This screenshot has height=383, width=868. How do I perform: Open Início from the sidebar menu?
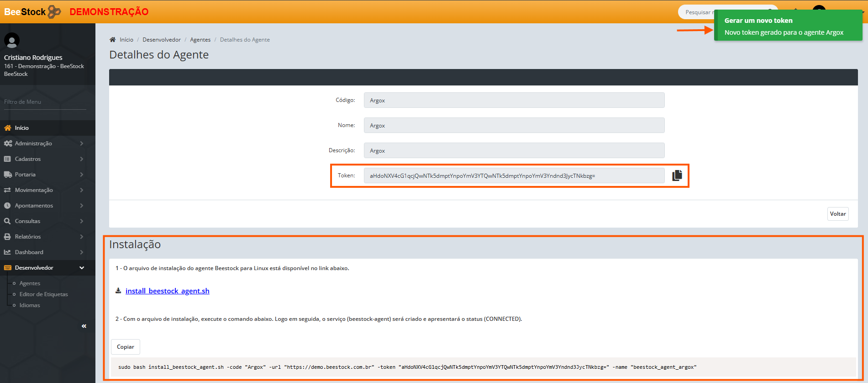coord(21,128)
